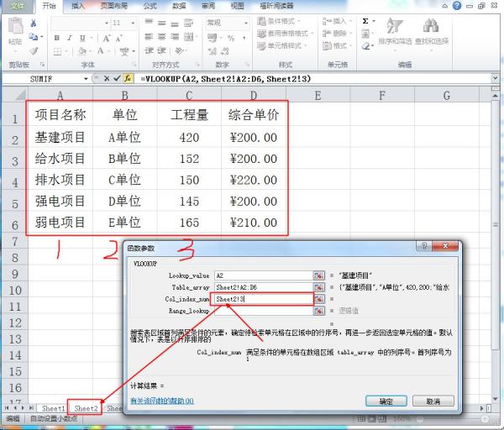This screenshot has height=430, width=504.
Task: Align cell text to the top
Action: tap(149, 22)
